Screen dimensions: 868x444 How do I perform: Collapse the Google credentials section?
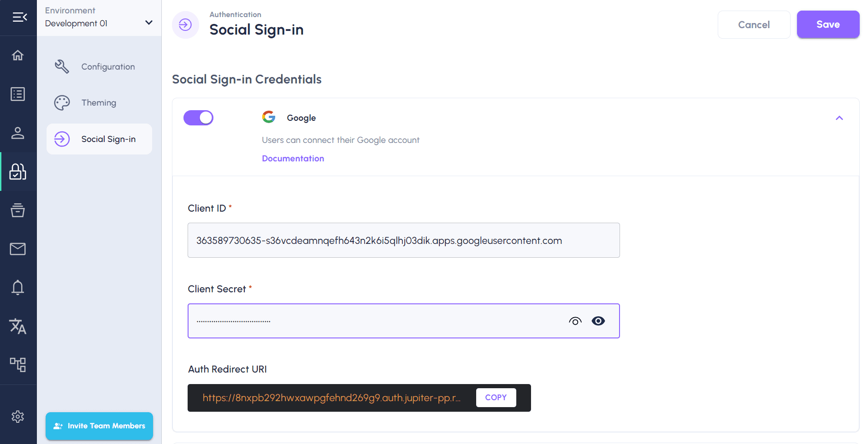coord(839,118)
